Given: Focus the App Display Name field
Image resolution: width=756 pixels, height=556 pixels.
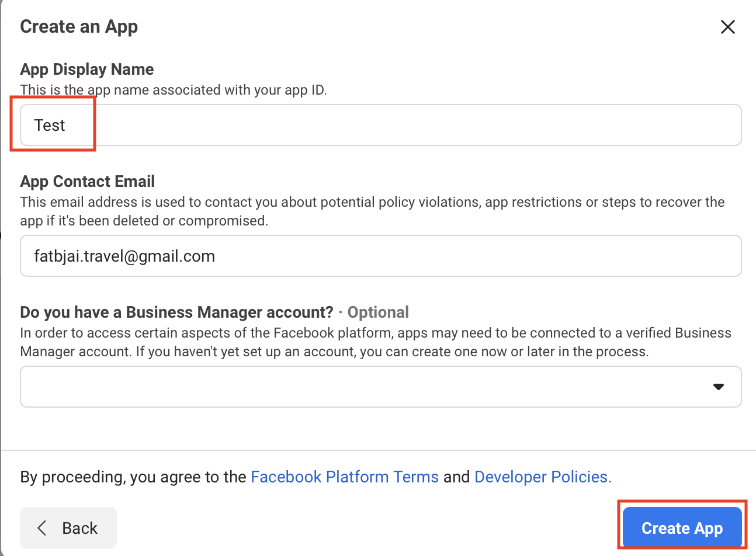Looking at the screenshot, I should [x=381, y=125].
